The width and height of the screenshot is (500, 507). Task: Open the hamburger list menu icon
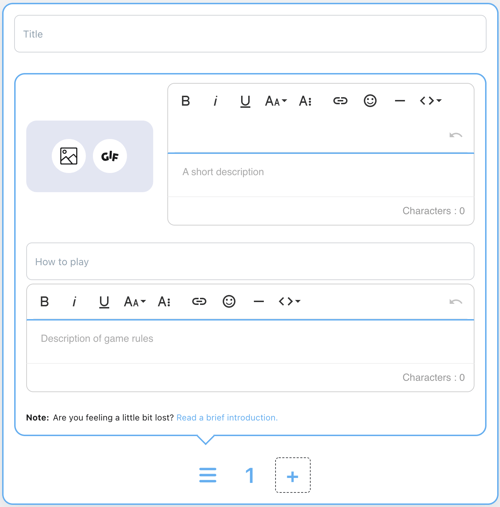point(208,475)
